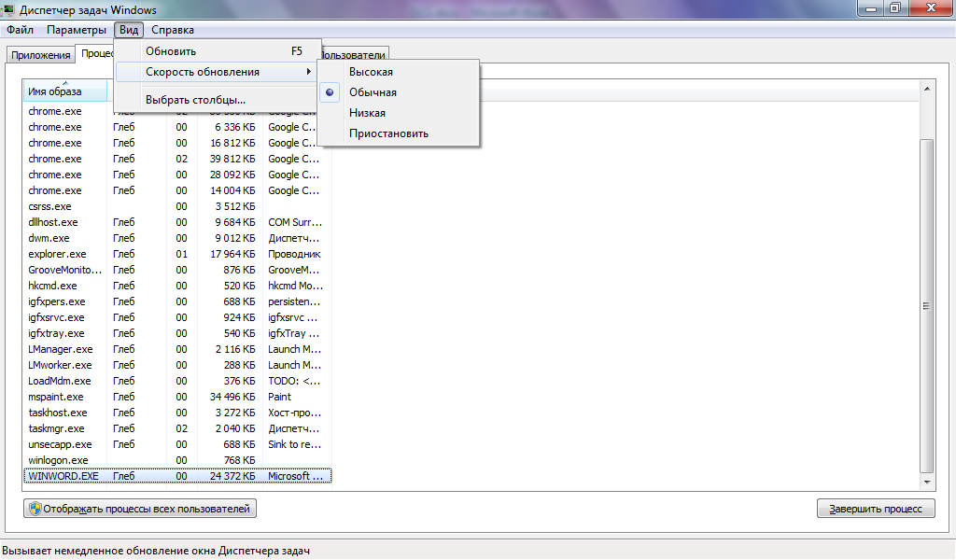Screen dimensions: 956x560
Task: Select the GrooveMonito... process
Action: click(177, 270)
